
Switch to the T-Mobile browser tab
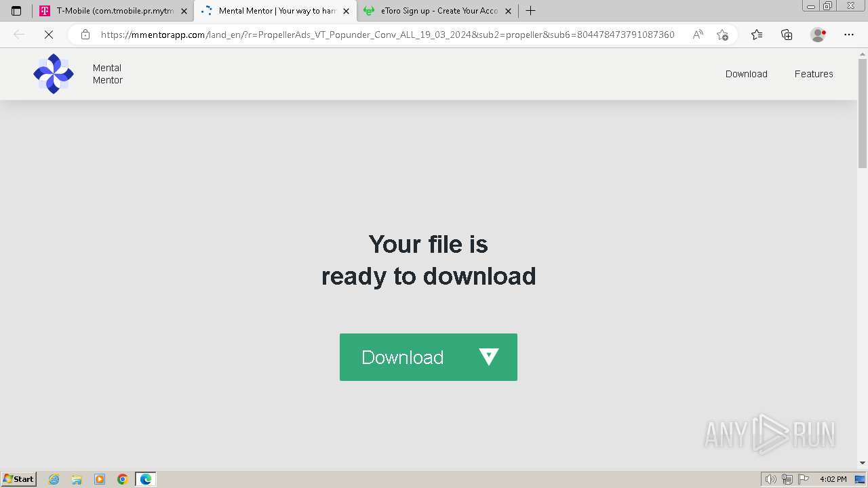click(x=113, y=11)
